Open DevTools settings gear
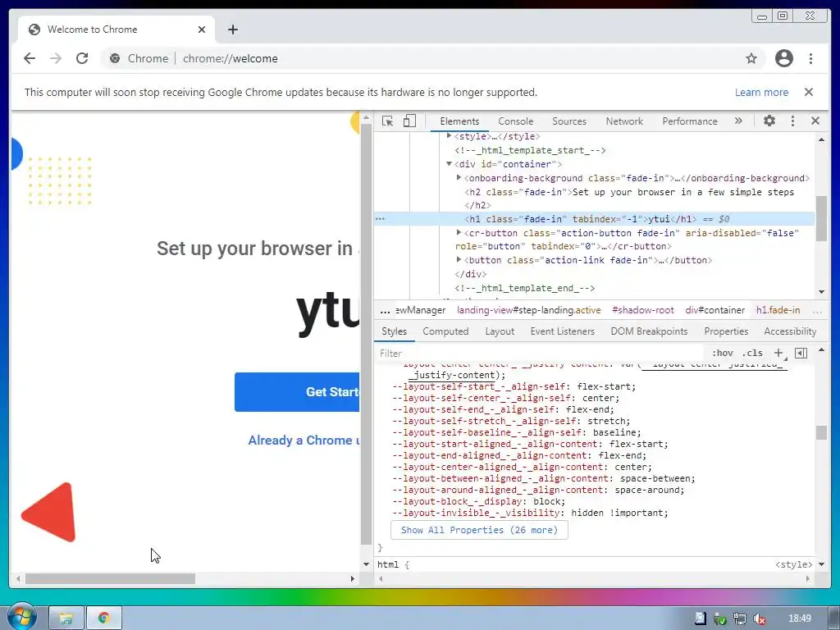Viewport: 840px width, 630px height. click(x=769, y=121)
